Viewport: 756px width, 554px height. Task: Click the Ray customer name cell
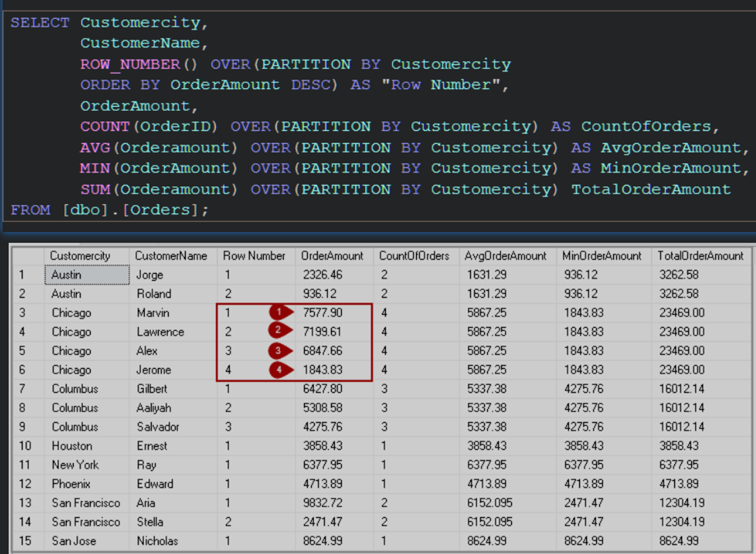(173, 465)
